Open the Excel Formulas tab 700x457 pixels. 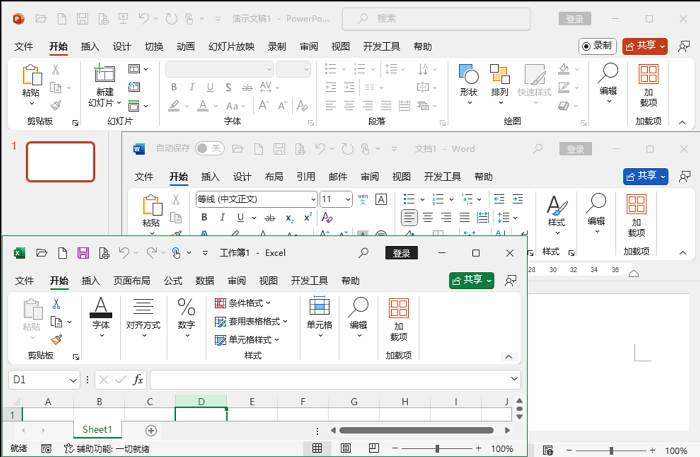pyautogui.click(x=173, y=281)
